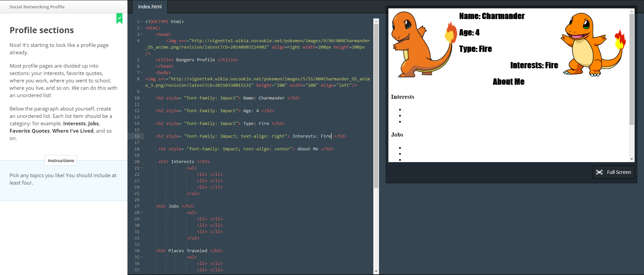Click the About Me code on line 18
Viewport: 644px width, 275px height.
[307, 149]
